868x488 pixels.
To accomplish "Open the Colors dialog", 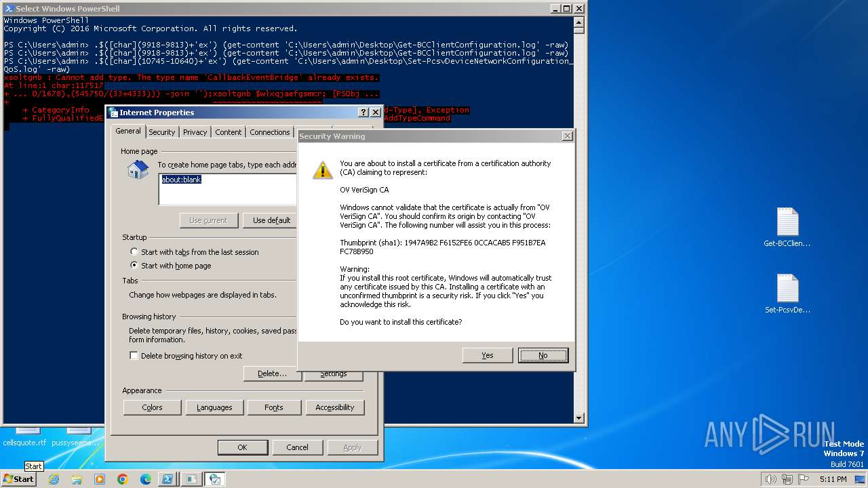I will tap(152, 407).
